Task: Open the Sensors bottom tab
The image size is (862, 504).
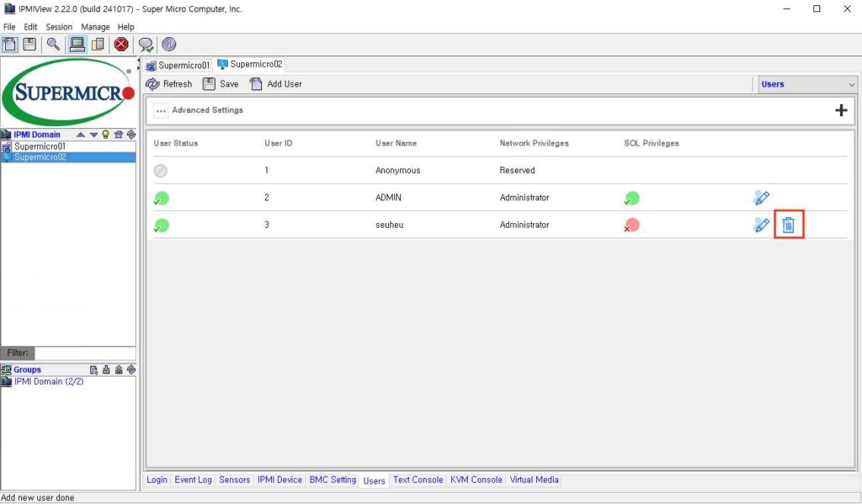Action: (x=234, y=480)
